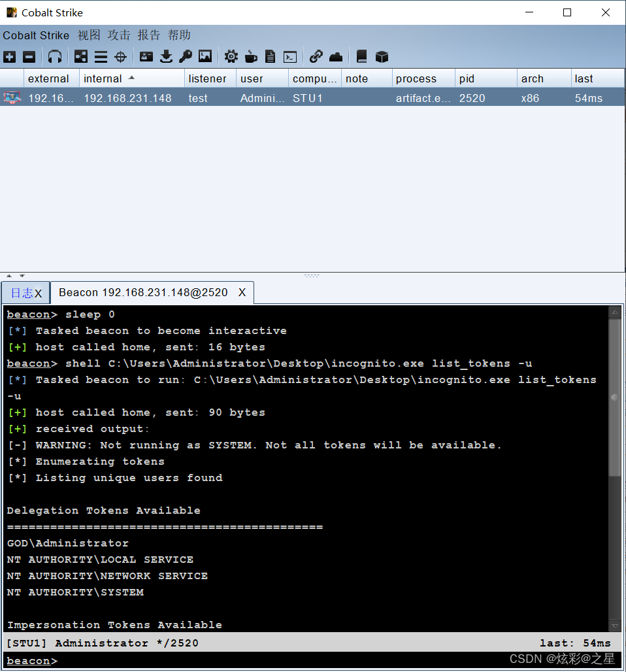
Task: Click Impersonation Tokens Available heading
Action: pos(115,625)
